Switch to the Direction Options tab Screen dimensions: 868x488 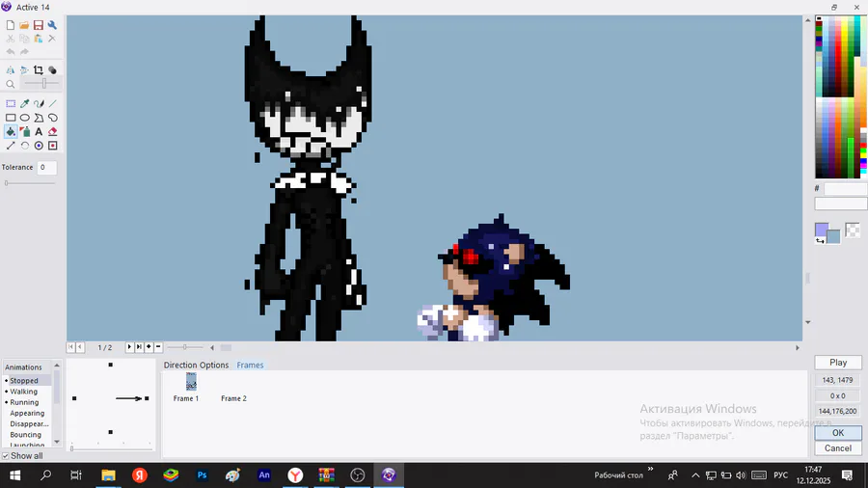click(x=196, y=366)
